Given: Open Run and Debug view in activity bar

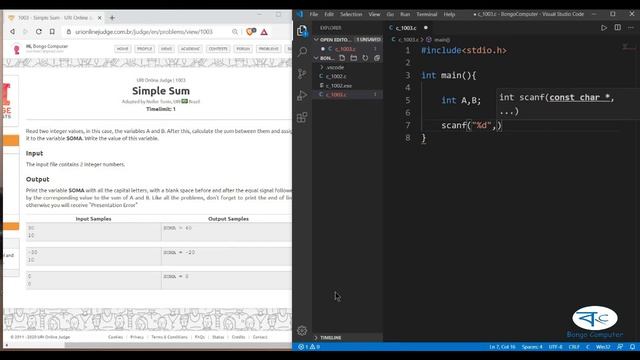Looking at the screenshot, I should (302, 96).
